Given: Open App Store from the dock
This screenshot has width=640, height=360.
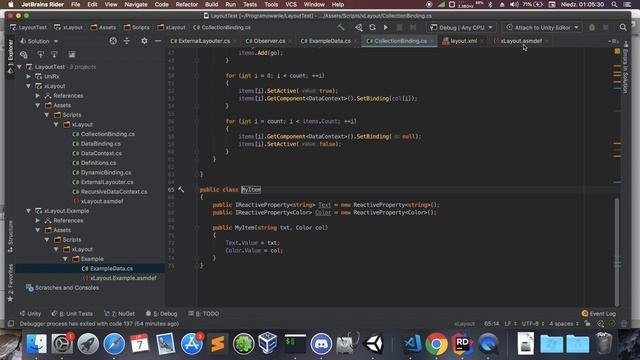Looking at the screenshot, I should coord(191,343).
